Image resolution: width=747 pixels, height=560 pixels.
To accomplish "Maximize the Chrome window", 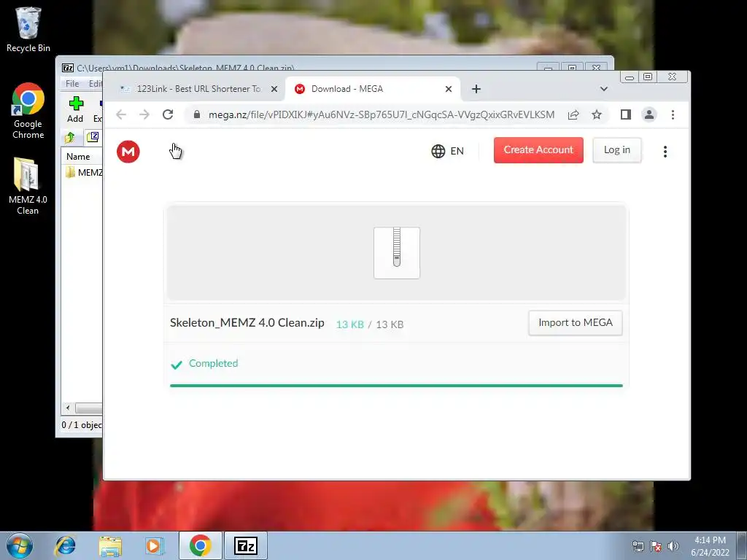I will tap(648, 77).
